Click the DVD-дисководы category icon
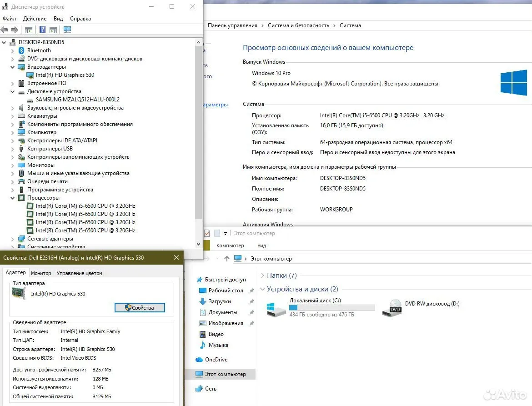This screenshot has height=406, width=532. [21, 58]
